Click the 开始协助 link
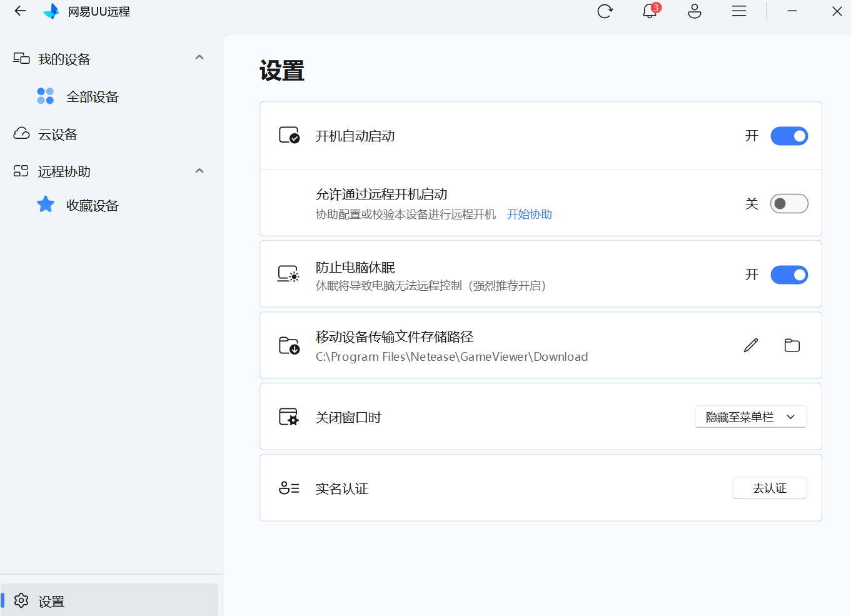Image resolution: width=851 pixels, height=616 pixels. pyautogui.click(x=529, y=215)
